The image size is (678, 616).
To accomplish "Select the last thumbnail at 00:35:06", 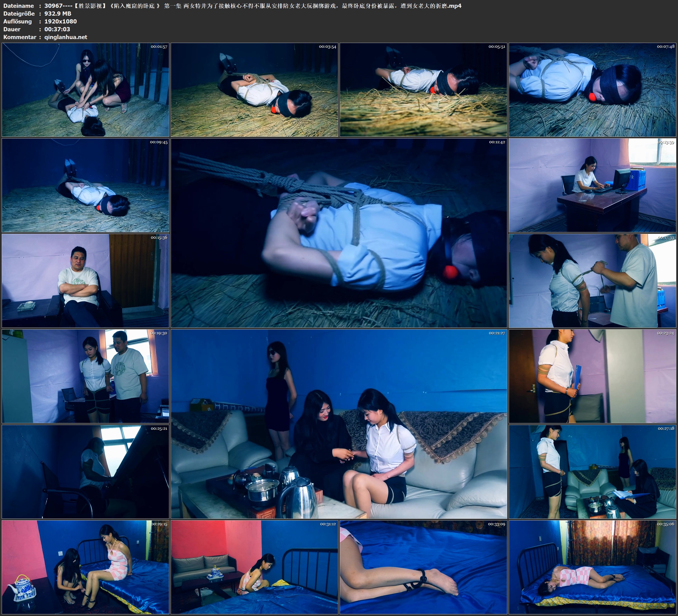I will [x=592, y=567].
